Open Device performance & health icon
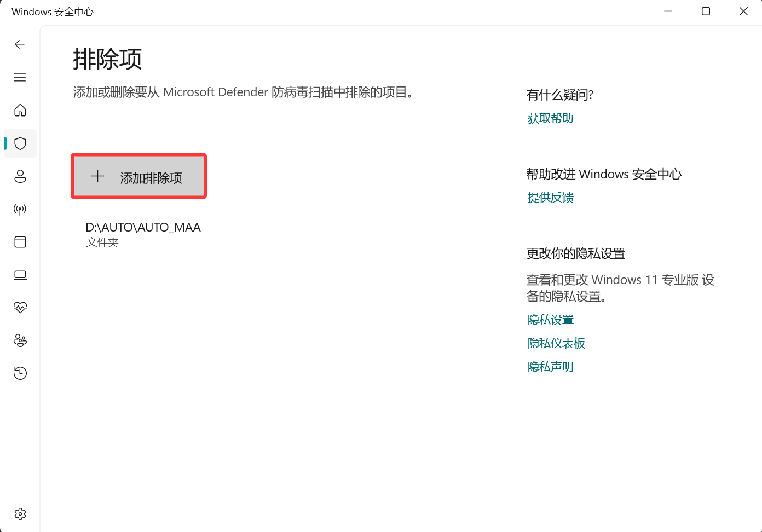 [20, 308]
